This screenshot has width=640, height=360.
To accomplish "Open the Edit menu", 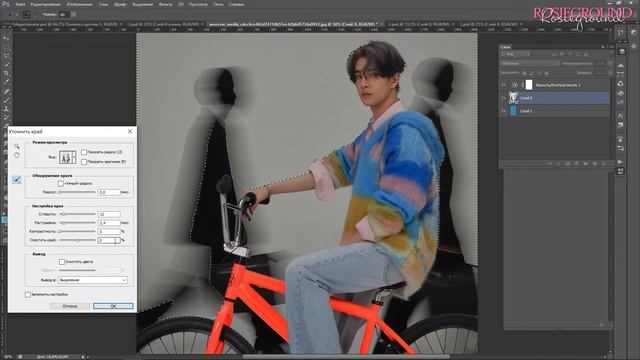I will click(46, 4).
